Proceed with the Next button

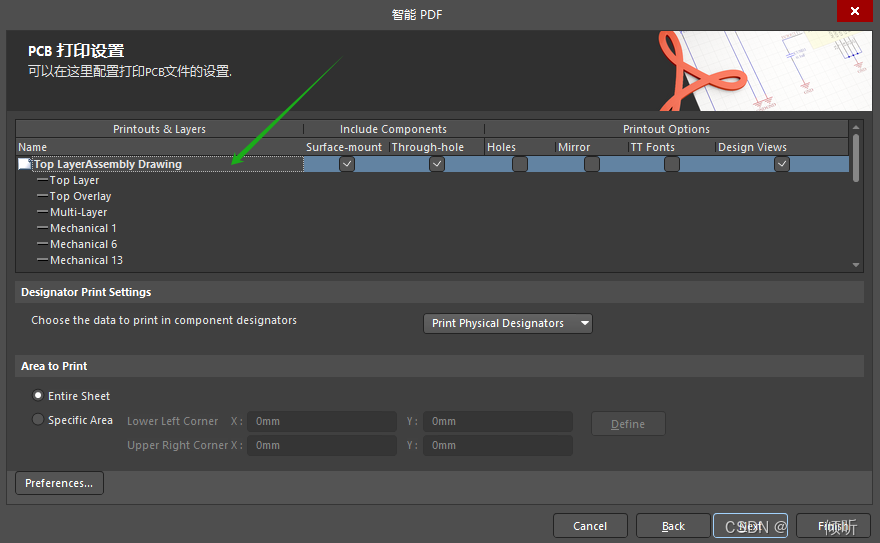pyautogui.click(x=750, y=526)
